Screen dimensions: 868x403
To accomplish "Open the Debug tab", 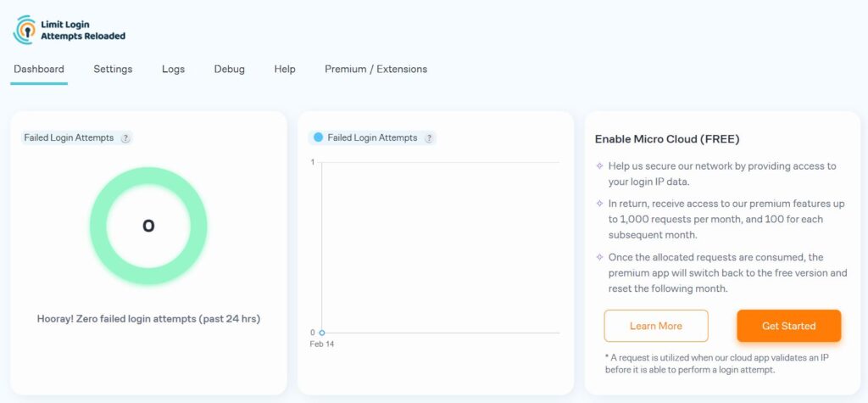I will 229,70.
